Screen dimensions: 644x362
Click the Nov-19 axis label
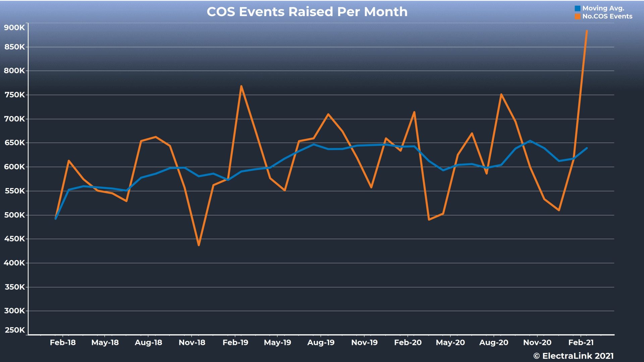coord(364,343)
